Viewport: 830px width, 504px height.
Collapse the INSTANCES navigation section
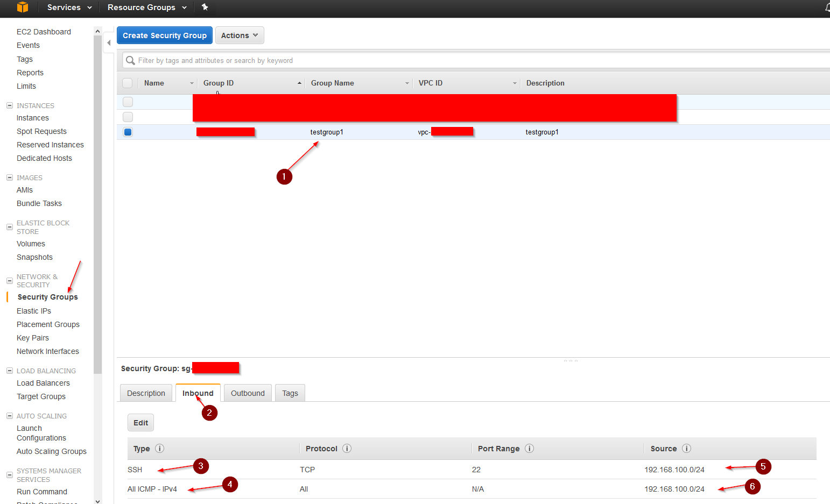(x=10, y=105)
